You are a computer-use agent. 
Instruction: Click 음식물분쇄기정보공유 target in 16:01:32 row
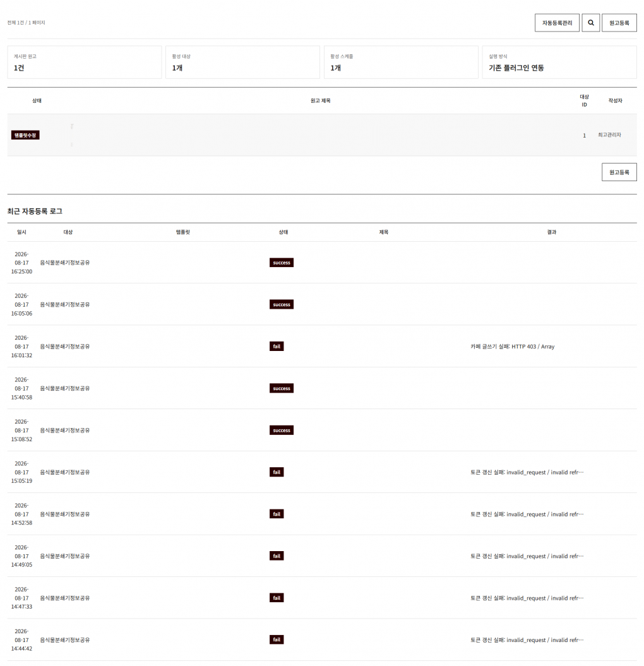pos(65,347)
